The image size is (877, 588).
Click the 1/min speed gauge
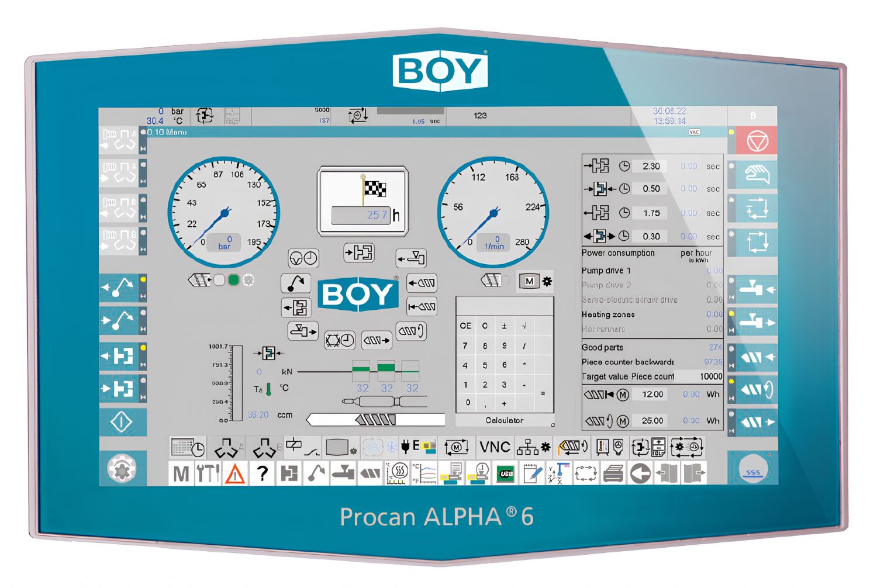[494, 212]
